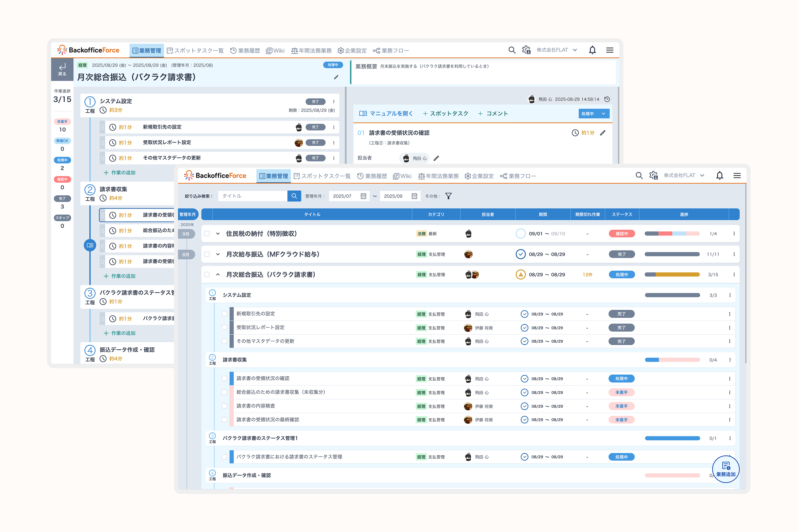The image size is (798, 532).
Task: Open the filter funnel icon next to その他
Action: click(449, 196)
